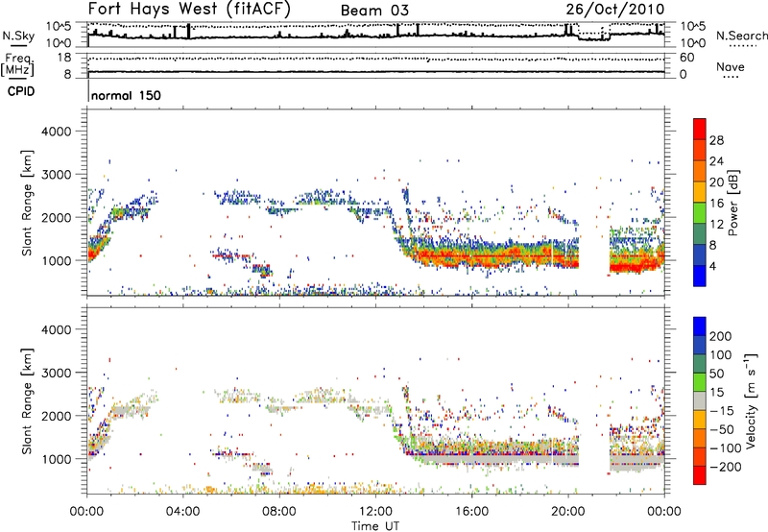Click the 'Power [dB]' colorbar title
Screen dimensions: 768x532
coord(732,203)
